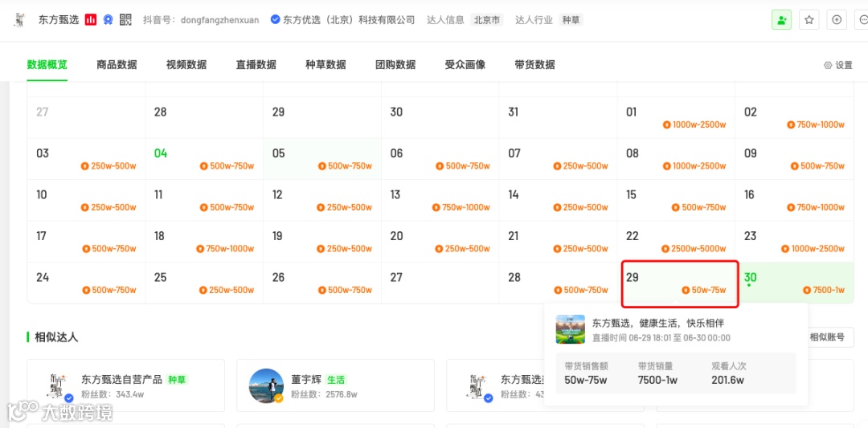This screenshot has width=868, height=428.
Task: Click the 带货销量 value 7500-1w in tooltip
Action: pos(657,380)
